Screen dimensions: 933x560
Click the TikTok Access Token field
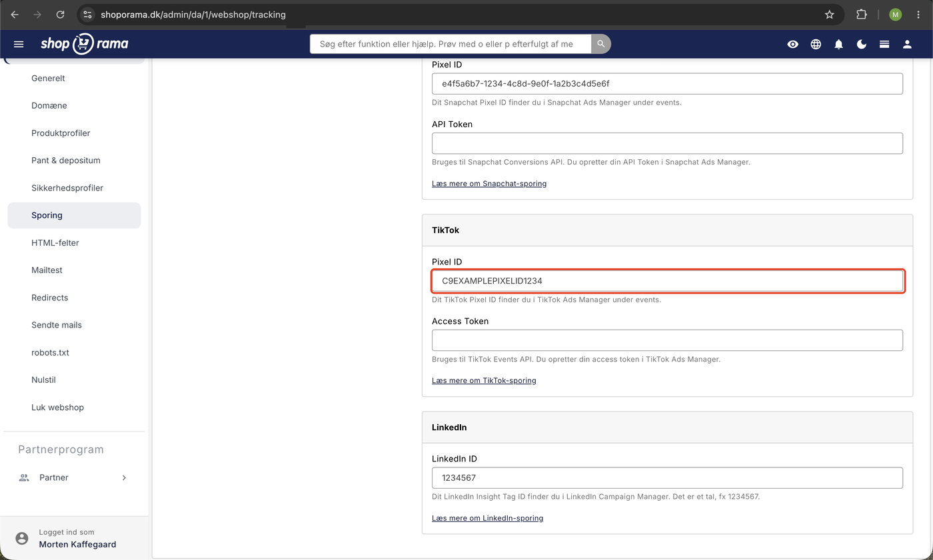coord(667,340)
